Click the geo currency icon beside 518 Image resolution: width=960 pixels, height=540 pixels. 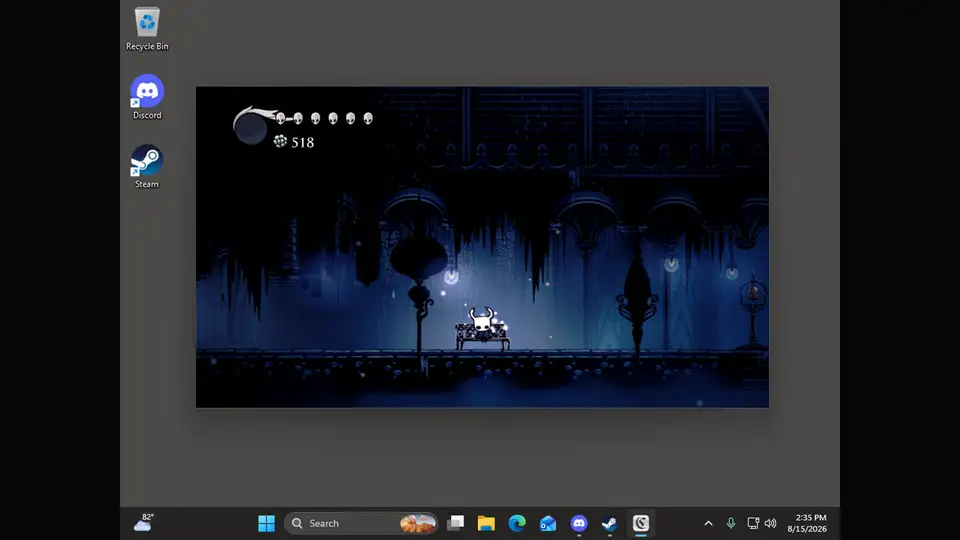click(280, 141)
